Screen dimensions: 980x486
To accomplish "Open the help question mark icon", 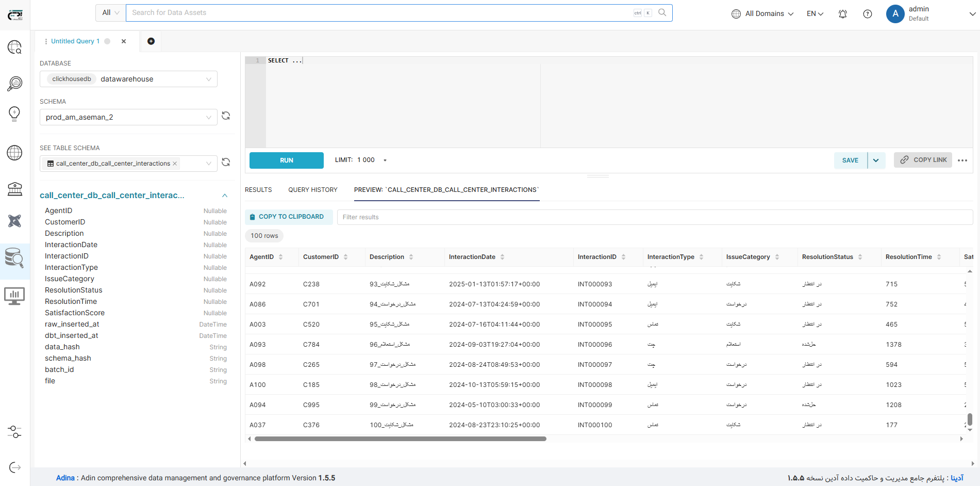I will click(867, 14).
